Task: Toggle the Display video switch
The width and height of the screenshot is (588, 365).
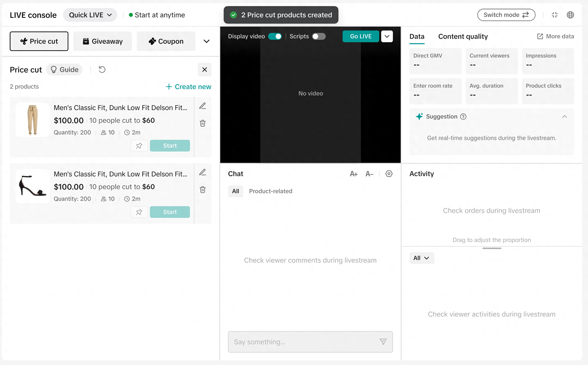Action: point(275,36)
